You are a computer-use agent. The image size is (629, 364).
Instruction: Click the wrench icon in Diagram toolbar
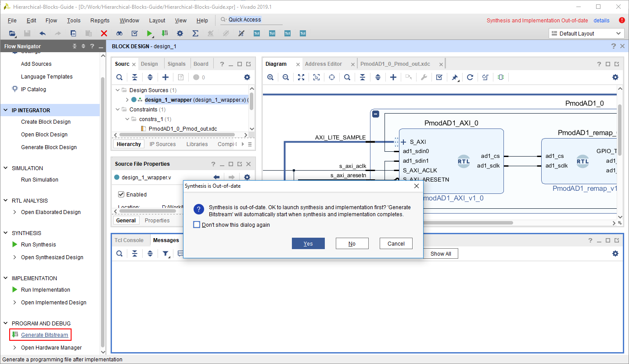tap(424, 77)
